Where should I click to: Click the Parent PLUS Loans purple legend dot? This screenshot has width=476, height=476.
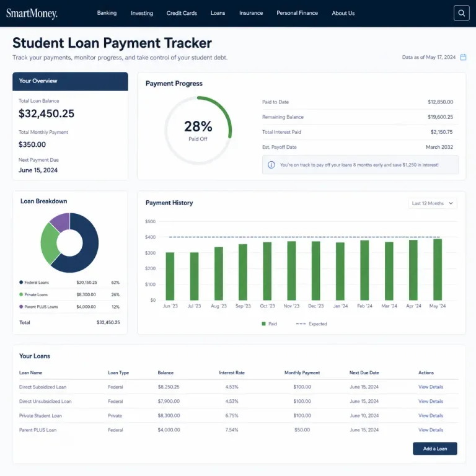(21, 307)
